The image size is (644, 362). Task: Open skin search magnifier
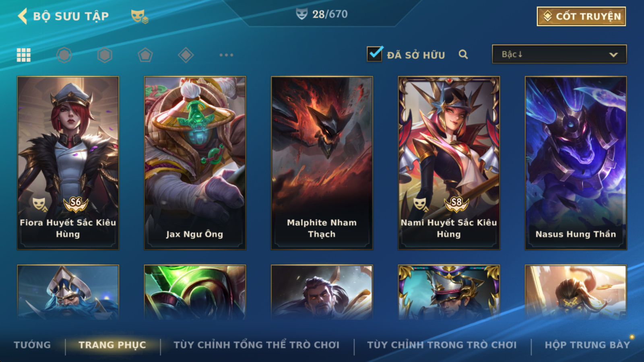[x=463, y=54]
